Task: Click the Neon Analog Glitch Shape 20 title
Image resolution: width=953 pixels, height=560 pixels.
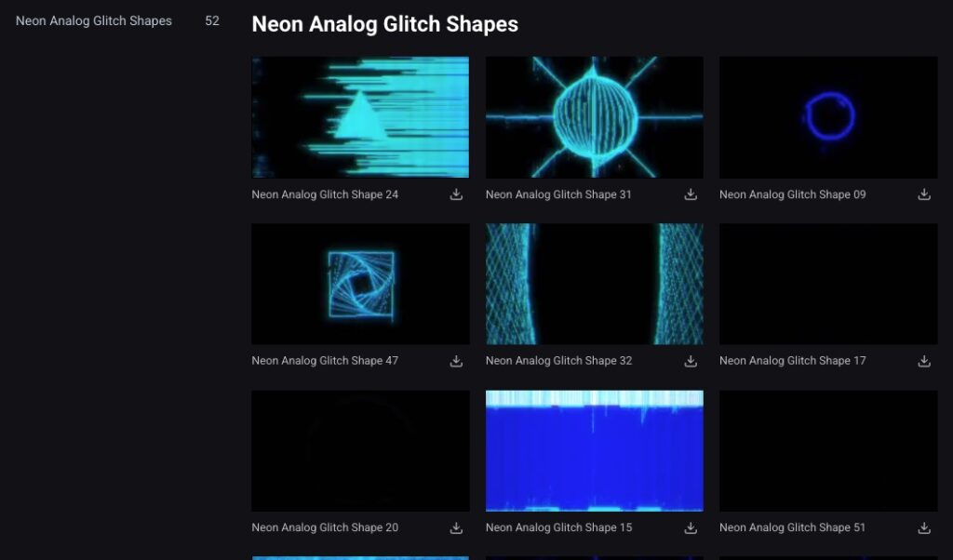Action: (325, 527)
